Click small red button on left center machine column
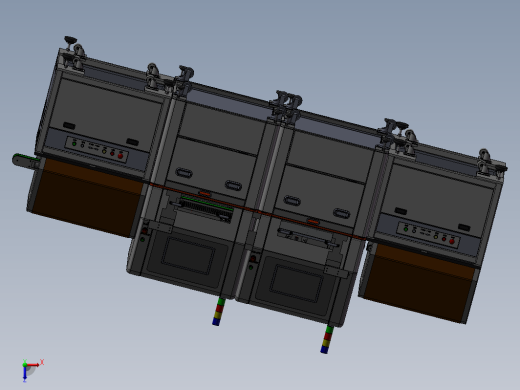This screenshot has height=390, width=520. [144, 231]
